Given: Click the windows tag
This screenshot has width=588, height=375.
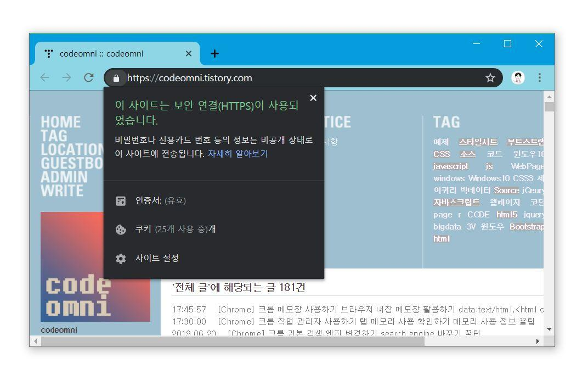Looking at the screenshot, I should tap(449, 178).
